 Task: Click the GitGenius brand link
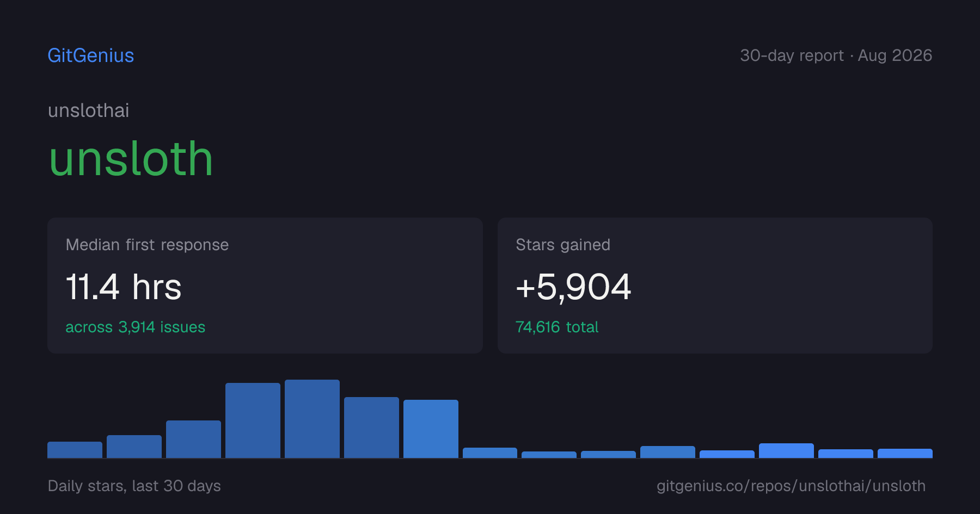[x=91, y=55]
